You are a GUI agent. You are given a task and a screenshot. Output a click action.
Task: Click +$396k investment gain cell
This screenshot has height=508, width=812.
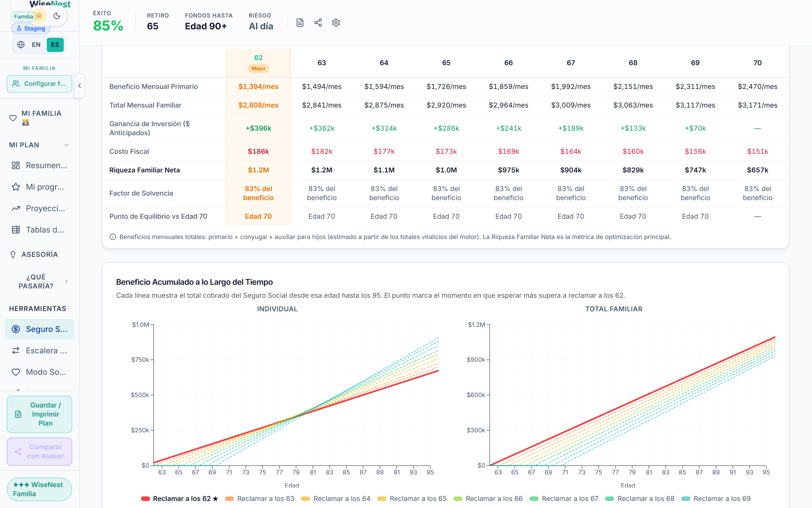[x=258, y=128]
